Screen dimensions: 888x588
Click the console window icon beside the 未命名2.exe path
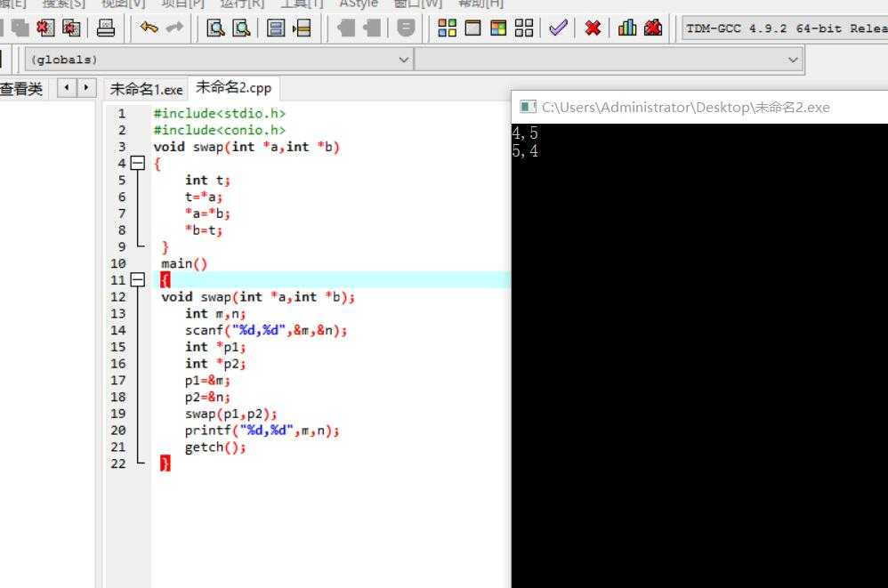(528, 107)
